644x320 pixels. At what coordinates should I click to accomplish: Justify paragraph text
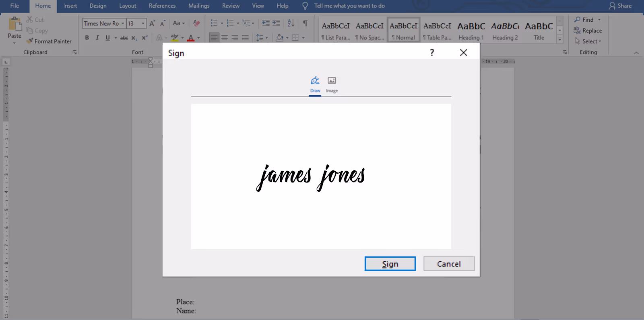click(245, 37)
